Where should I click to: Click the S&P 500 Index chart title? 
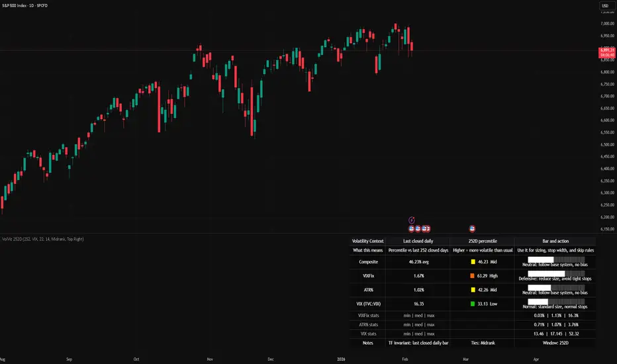(24, 5)
